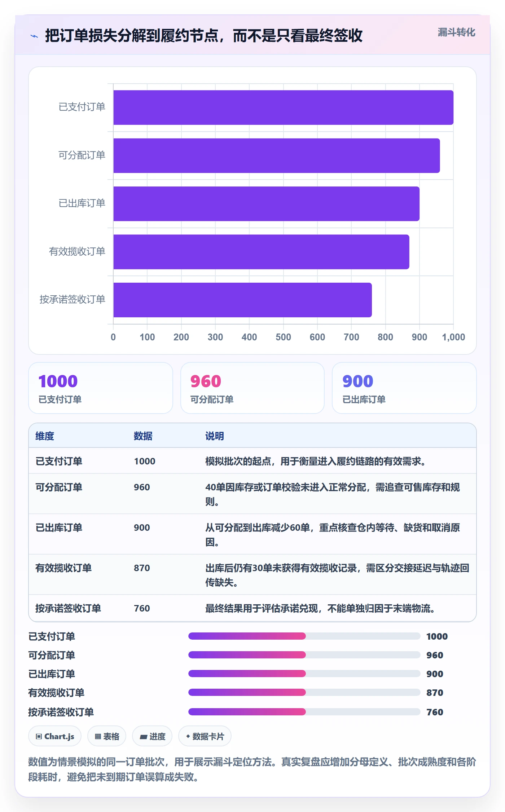Screen dimensions: 505x812
Task: Click description starting 出库后仍有30单
Action: pos(337,575)
